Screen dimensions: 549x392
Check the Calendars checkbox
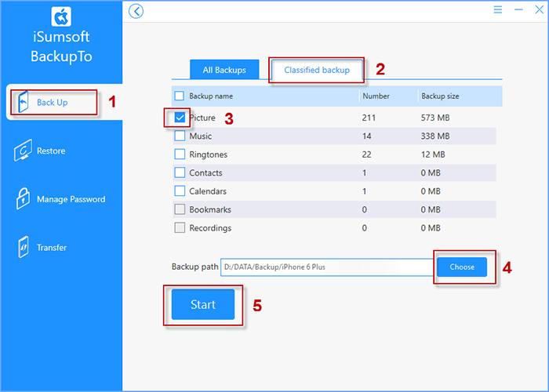(180, 191)
